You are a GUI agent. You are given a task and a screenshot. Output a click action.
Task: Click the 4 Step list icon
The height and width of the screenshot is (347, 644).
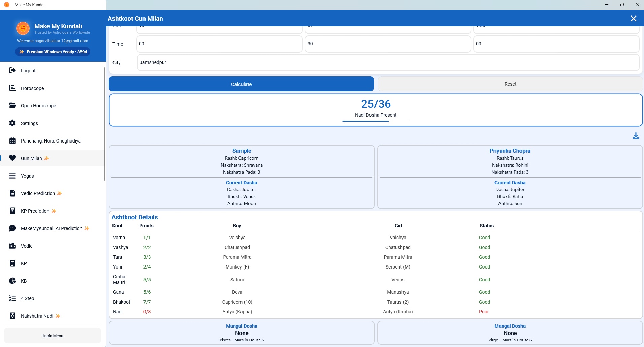tap(12, 298)
